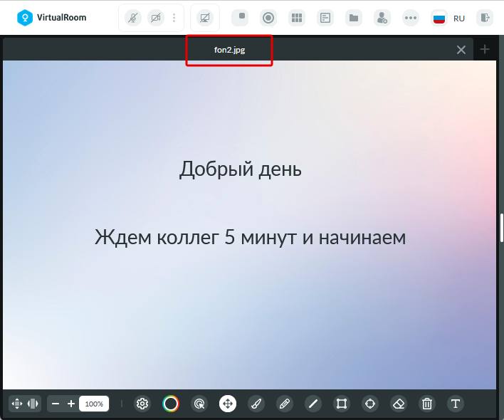Click the Russian flag icon
504x420 pixels.
439,19
